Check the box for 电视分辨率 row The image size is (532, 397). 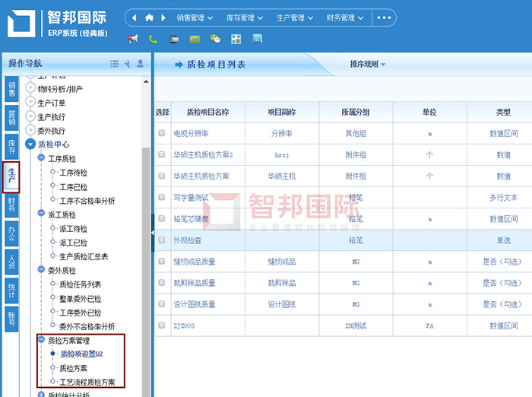pos(162,133)
